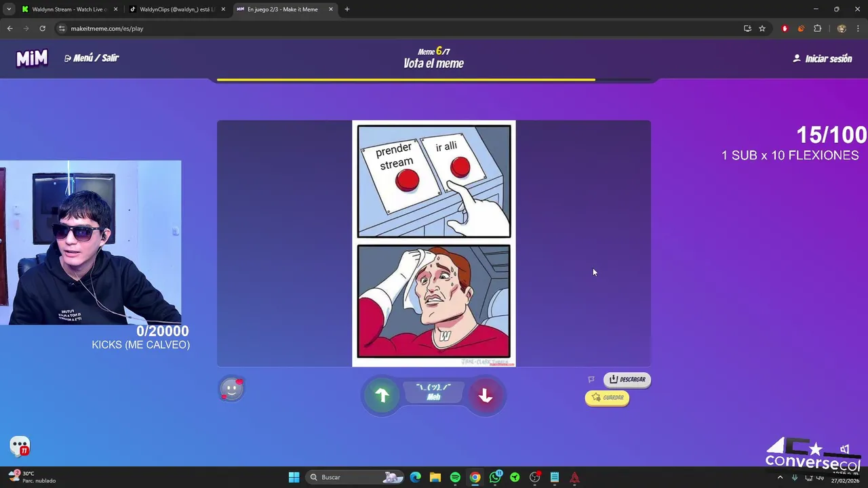
Task: Open the tab search dropdown
Action: [x=9, y=9]
